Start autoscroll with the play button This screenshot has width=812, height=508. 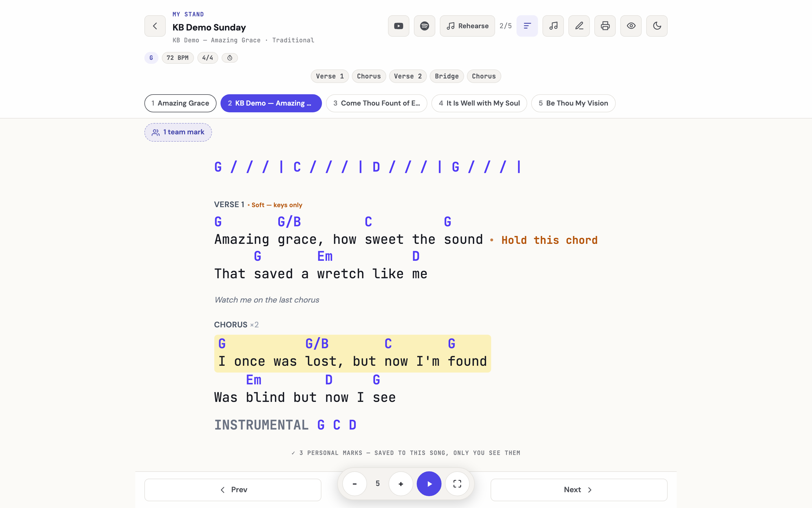tap(429, 484)
